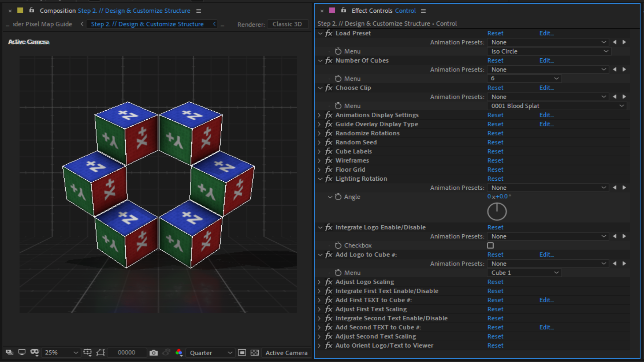
Task: Adjust the Angle dial control
Action: 497,212
